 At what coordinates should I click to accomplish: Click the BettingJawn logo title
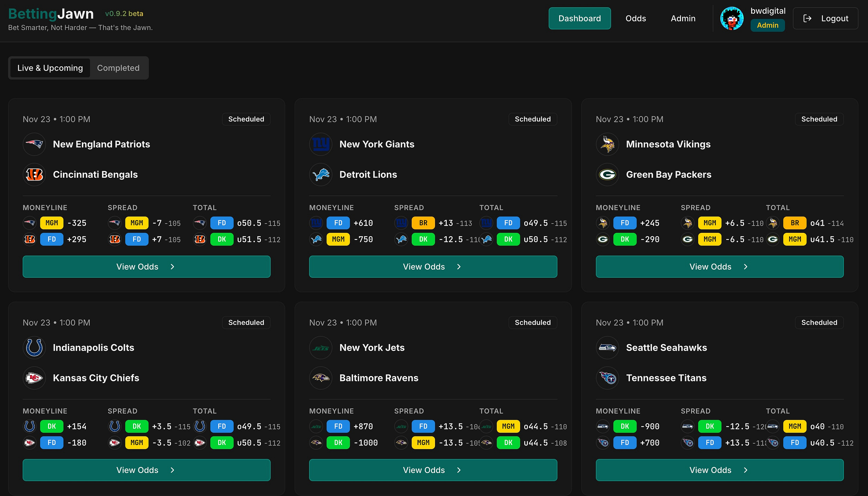pyautogui.click(x=51, y=14)
